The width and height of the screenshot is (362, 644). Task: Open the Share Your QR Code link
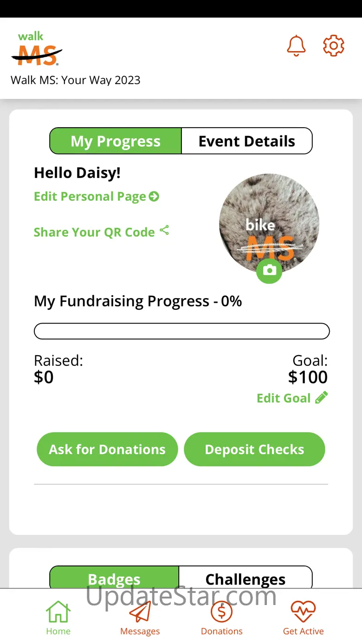point(94,232)
